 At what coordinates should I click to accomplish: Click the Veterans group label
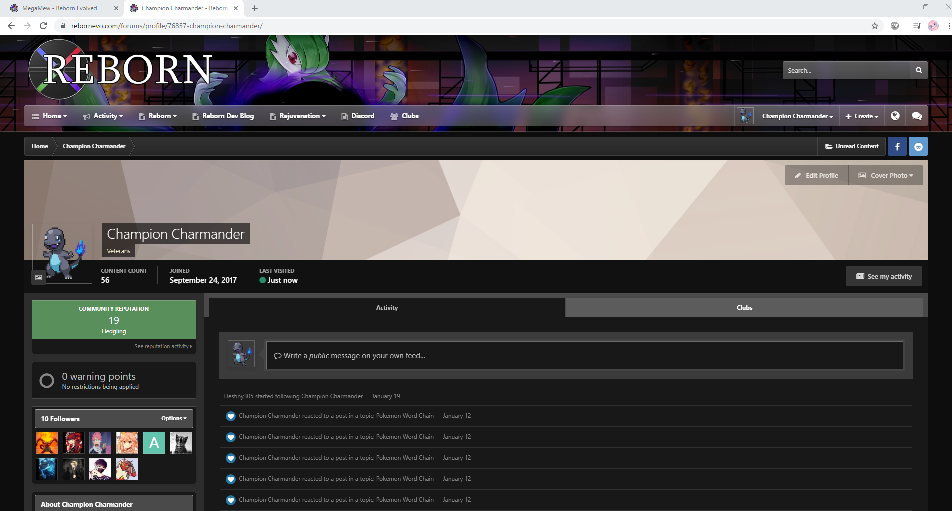[x=118, y=251]
